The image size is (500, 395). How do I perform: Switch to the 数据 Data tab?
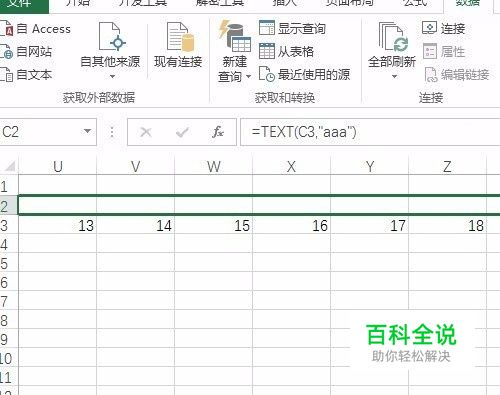(x=467, y=3)
